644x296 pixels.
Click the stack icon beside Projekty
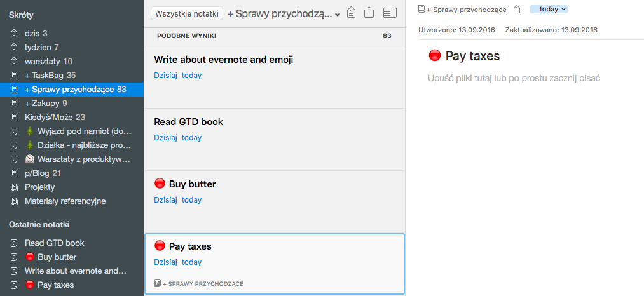[x=14, y=187]
